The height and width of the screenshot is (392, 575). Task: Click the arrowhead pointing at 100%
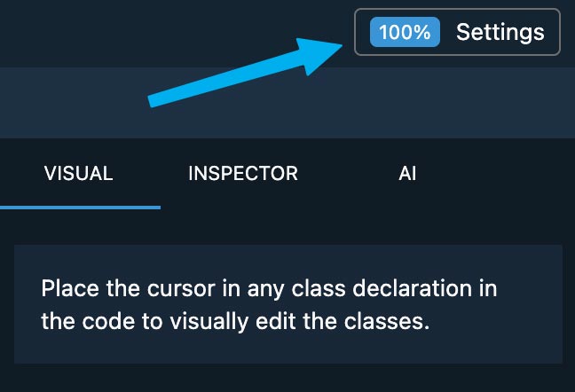(319, 56)
